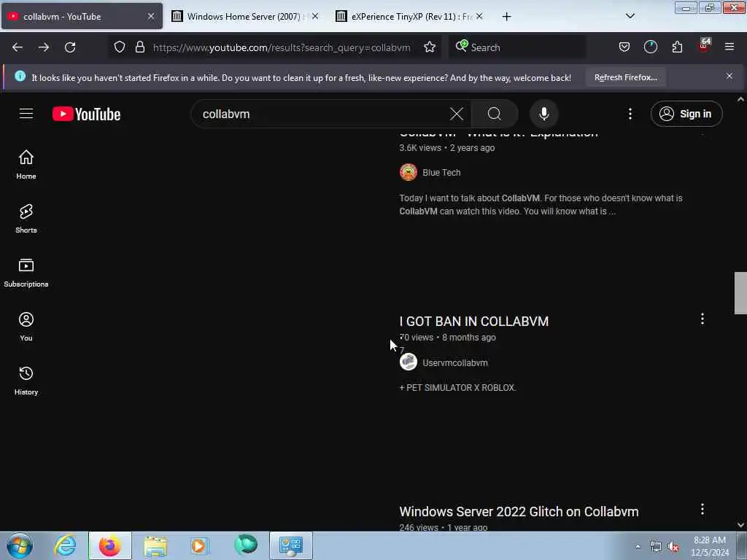Open I GOT BAN IN COLLABVM video
747x560 pixels.
(474, 322)
